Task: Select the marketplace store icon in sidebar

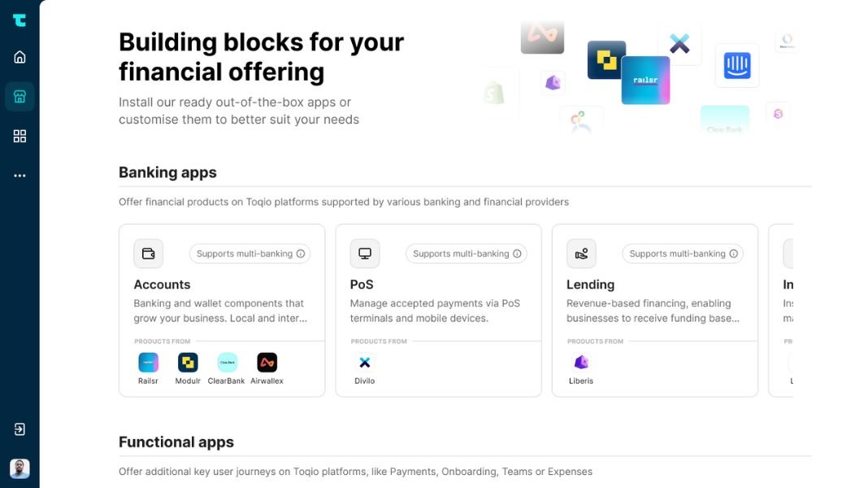Action: 20,97
